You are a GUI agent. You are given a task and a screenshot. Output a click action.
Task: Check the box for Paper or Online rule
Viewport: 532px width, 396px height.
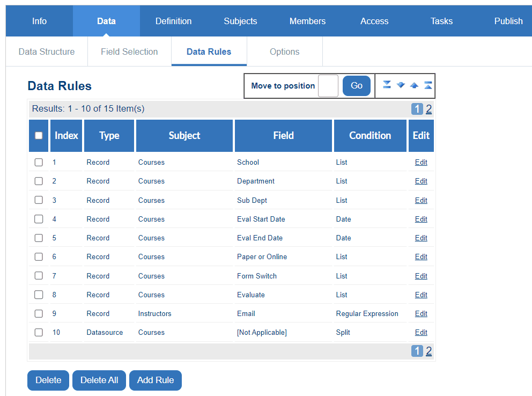[39, 256]
